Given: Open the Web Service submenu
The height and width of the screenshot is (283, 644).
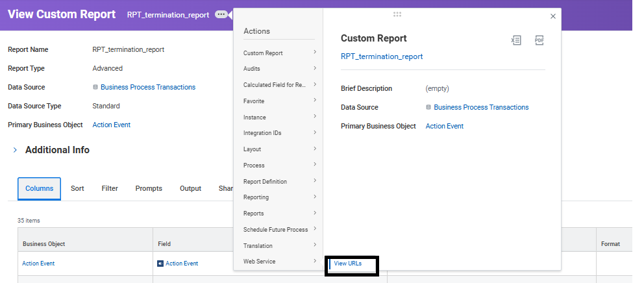Looking at the screenshot, I should point(279,261).
